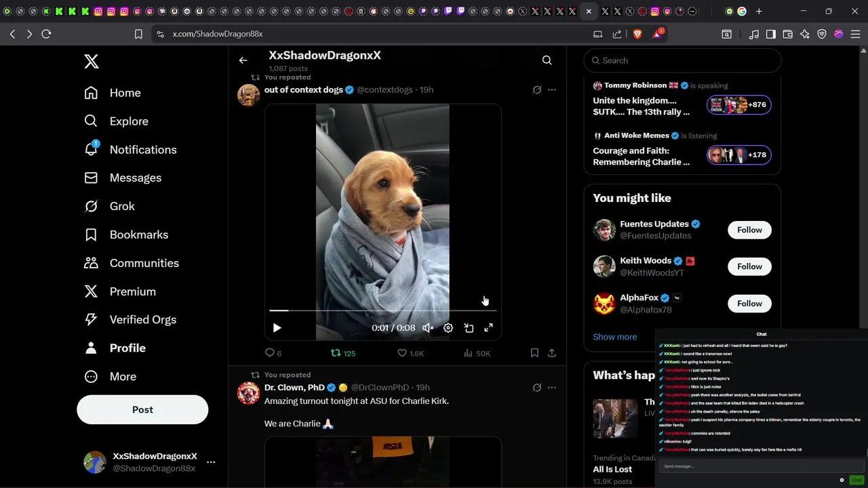Click the Post button

point(142,409)
